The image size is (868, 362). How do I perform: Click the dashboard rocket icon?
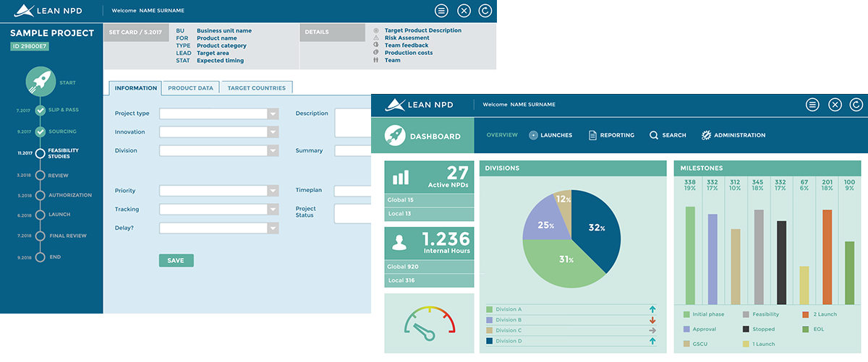(395, 135)
